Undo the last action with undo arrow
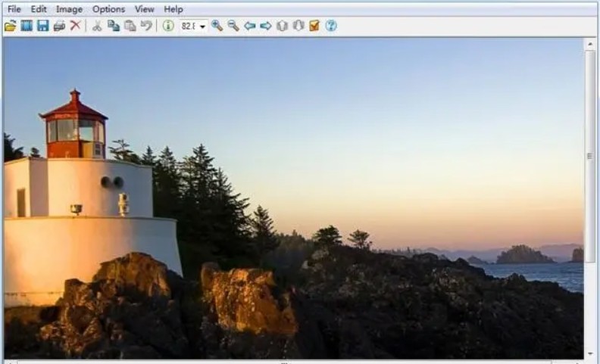Screen dimensions: 600x364 tap(146, 26)
